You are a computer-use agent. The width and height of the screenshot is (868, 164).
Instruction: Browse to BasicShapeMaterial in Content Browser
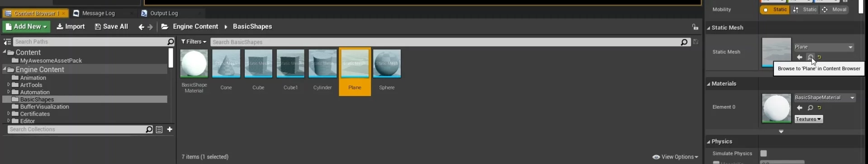coord(811,108)
